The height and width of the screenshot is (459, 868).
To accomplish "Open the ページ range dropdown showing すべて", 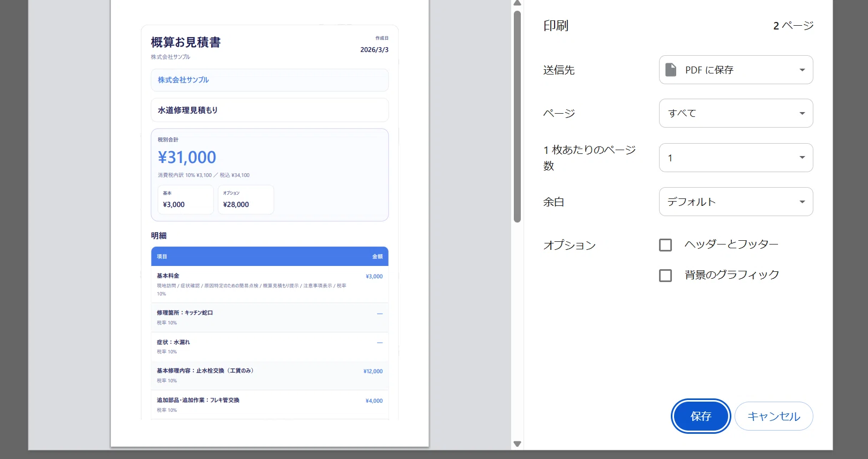I will (736, 113).
